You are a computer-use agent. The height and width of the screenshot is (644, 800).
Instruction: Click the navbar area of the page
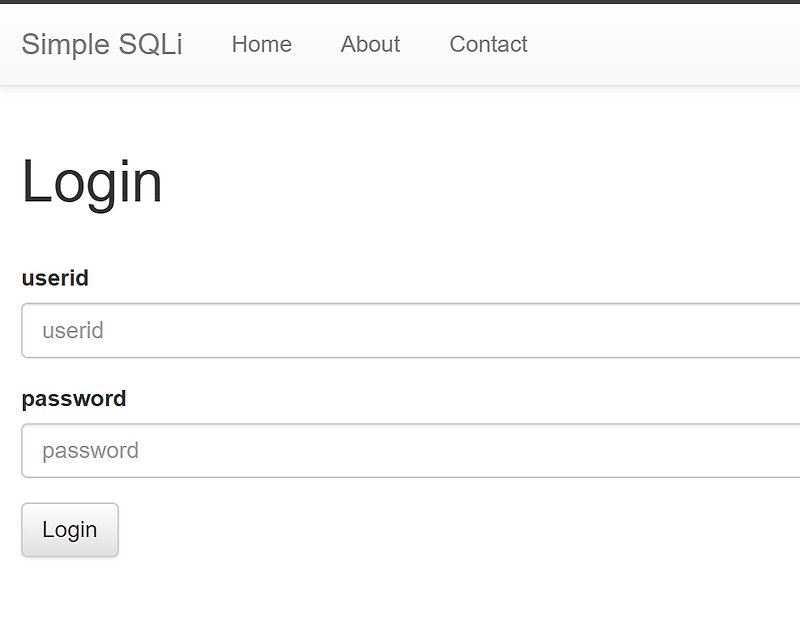(650, 45)
